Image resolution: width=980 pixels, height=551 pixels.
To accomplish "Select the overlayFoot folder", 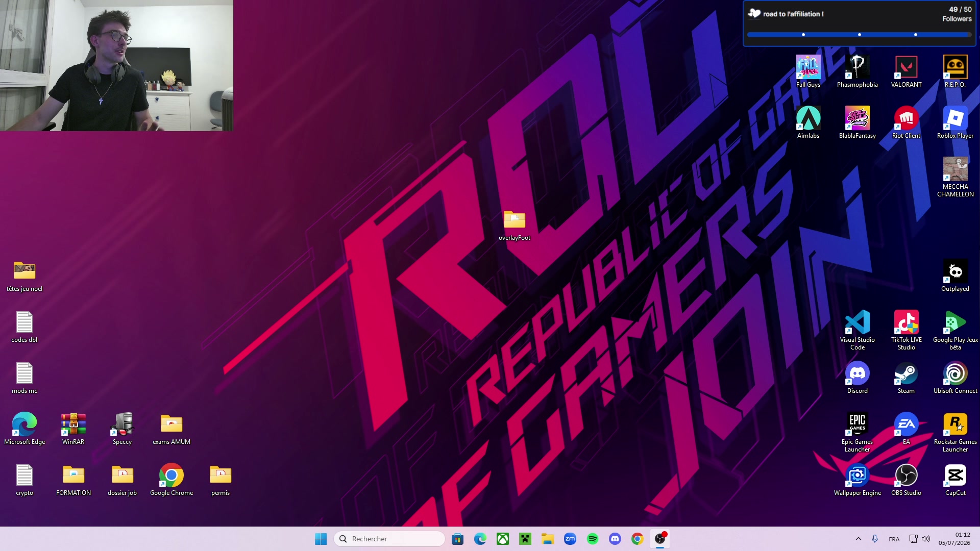I will pos(514,225).
